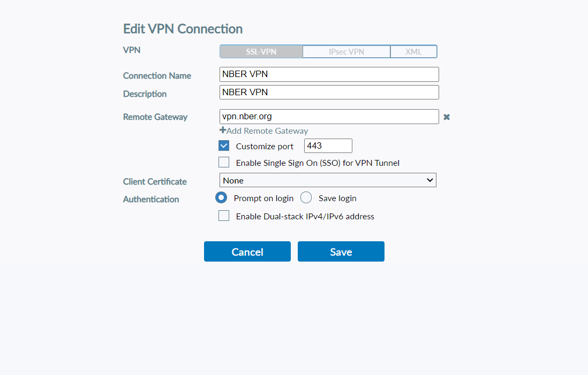Click the Connection Name label
The width and height of the screenshot is (588, 375).
point(157,75)
